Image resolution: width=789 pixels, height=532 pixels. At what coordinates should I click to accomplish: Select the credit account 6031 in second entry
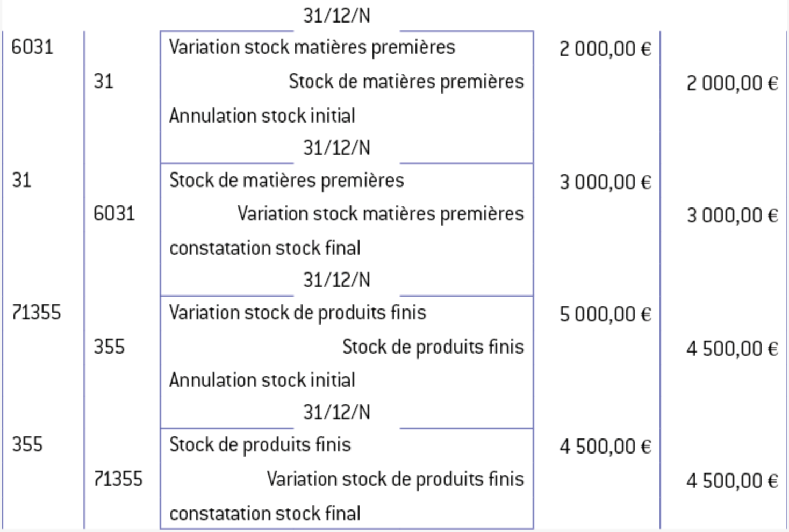[114, 214]
